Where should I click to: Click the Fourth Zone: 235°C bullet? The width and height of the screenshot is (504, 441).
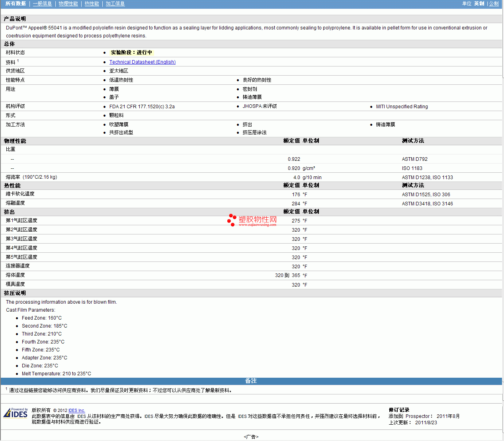43,342
